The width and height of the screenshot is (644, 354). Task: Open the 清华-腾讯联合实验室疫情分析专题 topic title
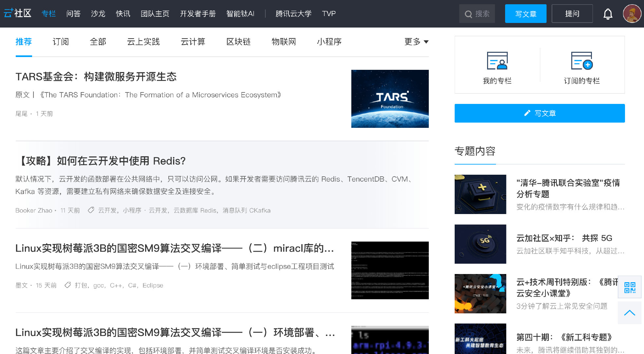pos(568,188)
